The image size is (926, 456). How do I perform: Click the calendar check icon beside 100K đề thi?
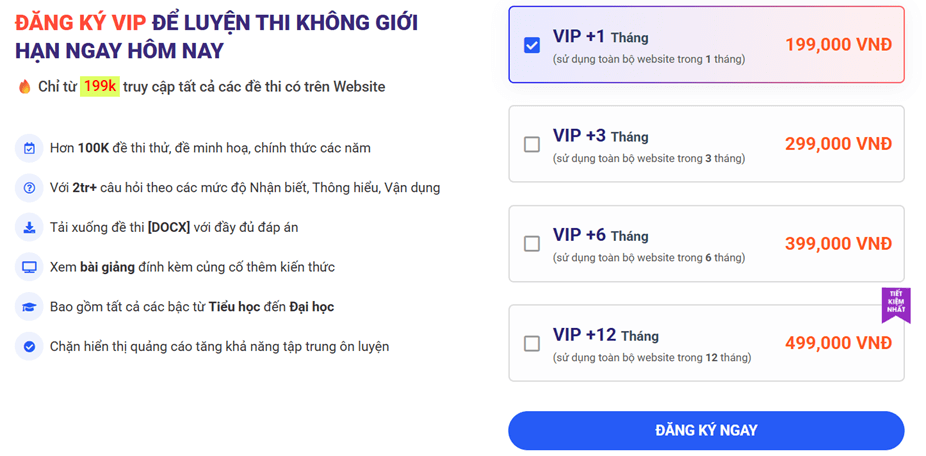(x=29, y=148)
